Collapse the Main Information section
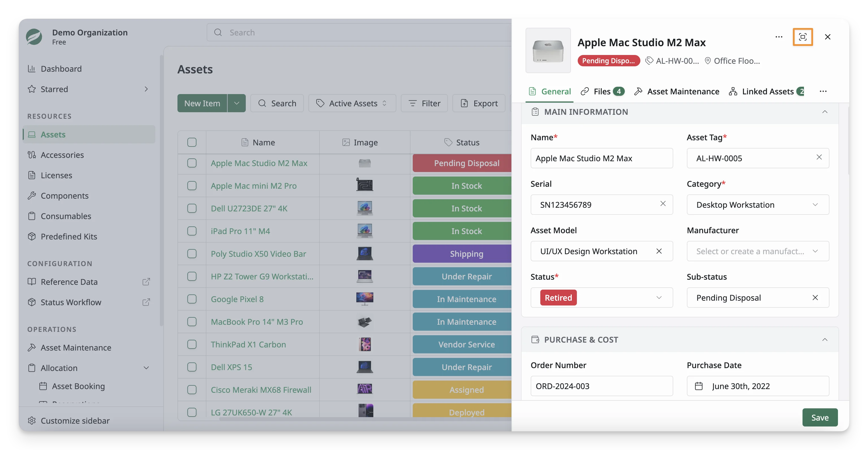Screen dimensions: 868x450 pyautogui.click(x=825, y=112)
